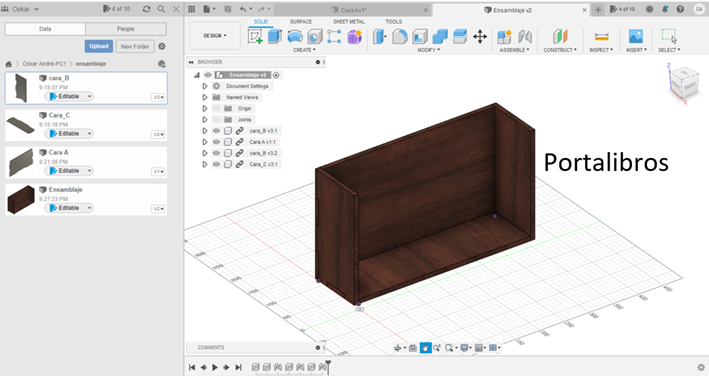Select the Press Pull tool
The width and height of the screenshot is (709, 376).
[379, 37]
